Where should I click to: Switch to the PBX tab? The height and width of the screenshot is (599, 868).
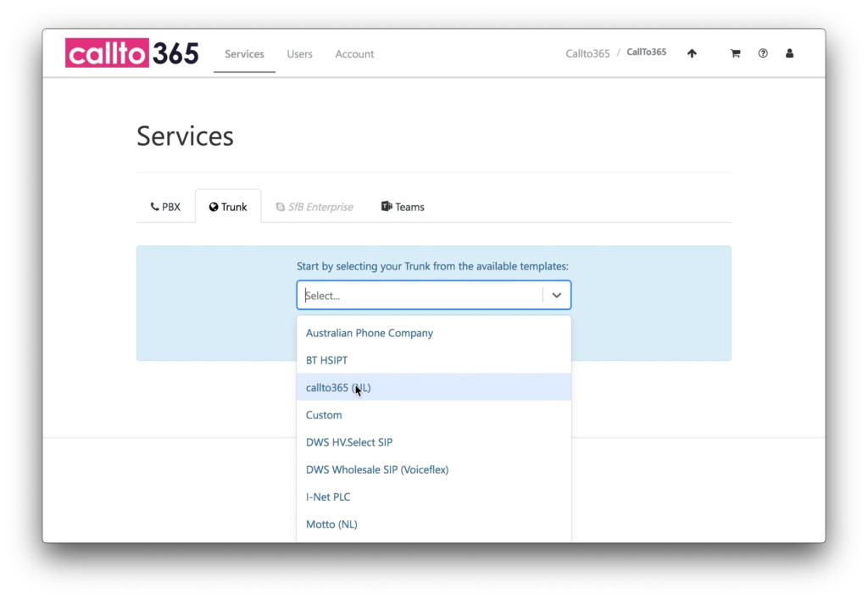[165, 207]
